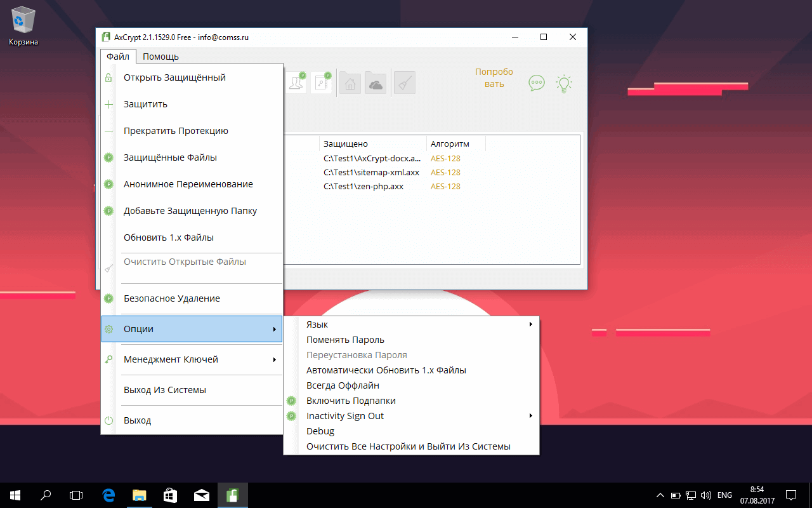The image size is (812, 508).
Task: Select Выход Из Системы
Action: [192, 390]
